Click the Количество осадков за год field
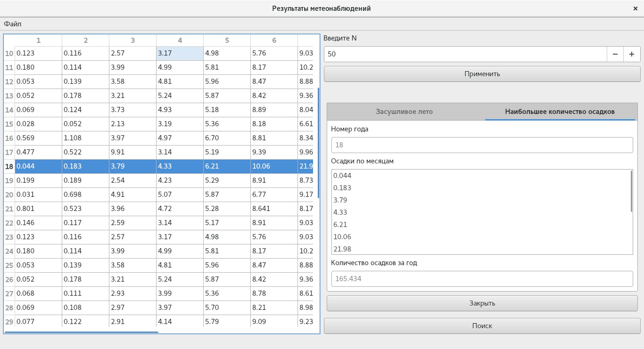 [x=482, y=278]
